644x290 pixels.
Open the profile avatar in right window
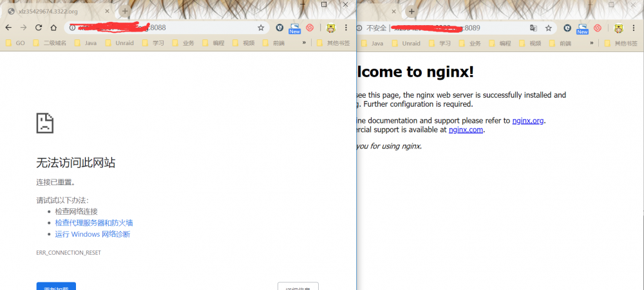[618, 28]
